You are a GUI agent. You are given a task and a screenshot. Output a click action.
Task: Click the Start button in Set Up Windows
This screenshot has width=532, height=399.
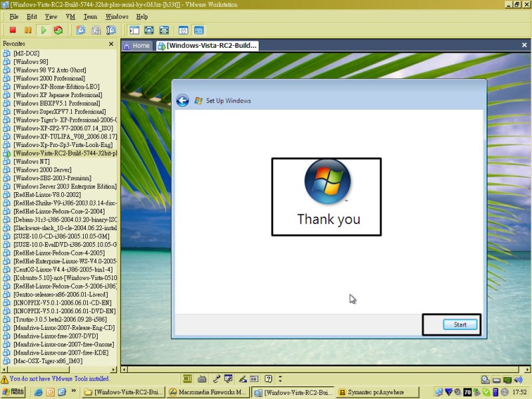(x=460, y=325)
